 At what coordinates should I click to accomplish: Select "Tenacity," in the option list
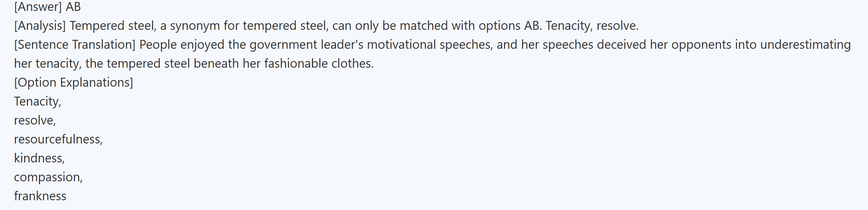[38, 101]
